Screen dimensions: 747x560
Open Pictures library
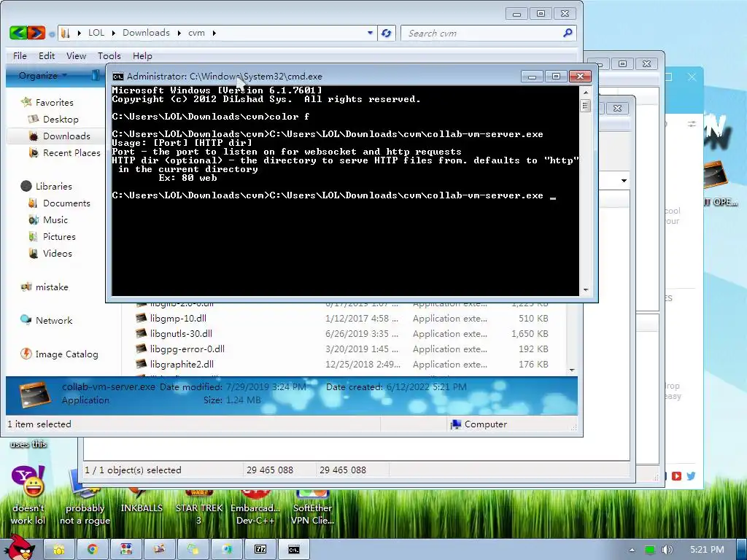coord(59,237)
